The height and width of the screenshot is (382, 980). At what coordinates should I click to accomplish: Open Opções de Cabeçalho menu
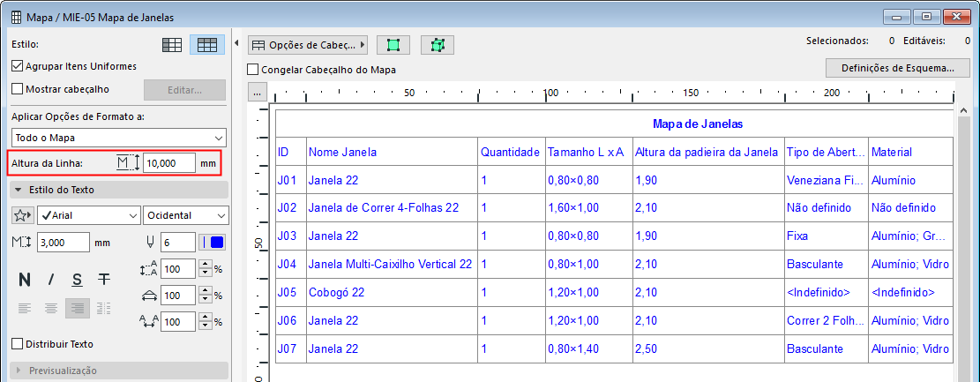pos(308,45)
